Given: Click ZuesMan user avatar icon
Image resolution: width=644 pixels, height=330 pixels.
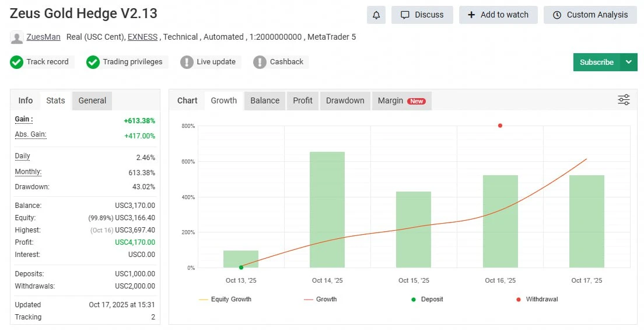Looking at the screenshot, I should tap(17, 37).
